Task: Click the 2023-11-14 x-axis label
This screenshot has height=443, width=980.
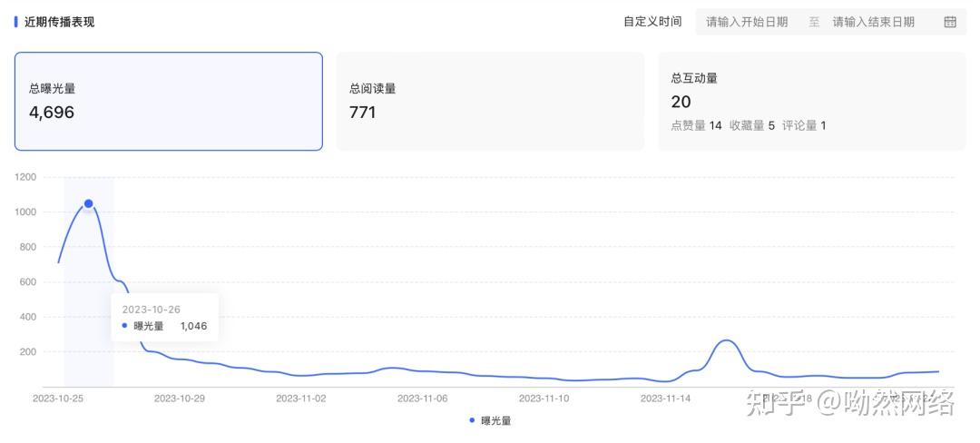Action: coord(665,398)
